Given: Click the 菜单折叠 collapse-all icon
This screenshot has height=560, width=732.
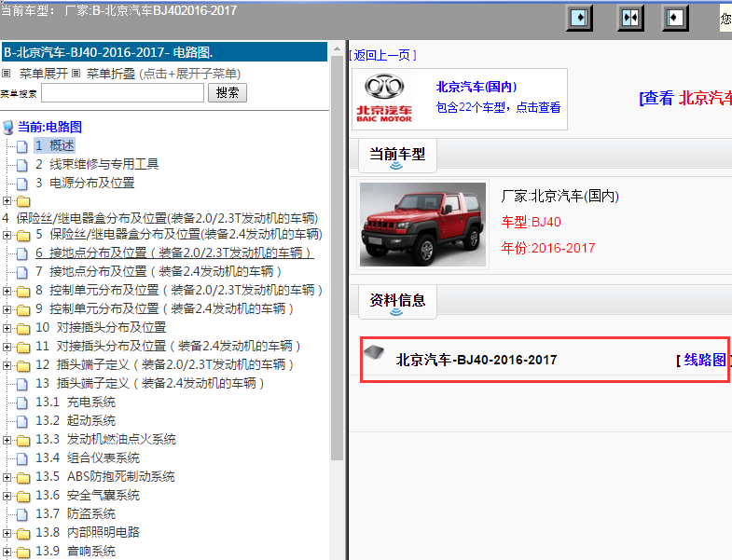Looking at the screenshot, I should tap(76, 74).
